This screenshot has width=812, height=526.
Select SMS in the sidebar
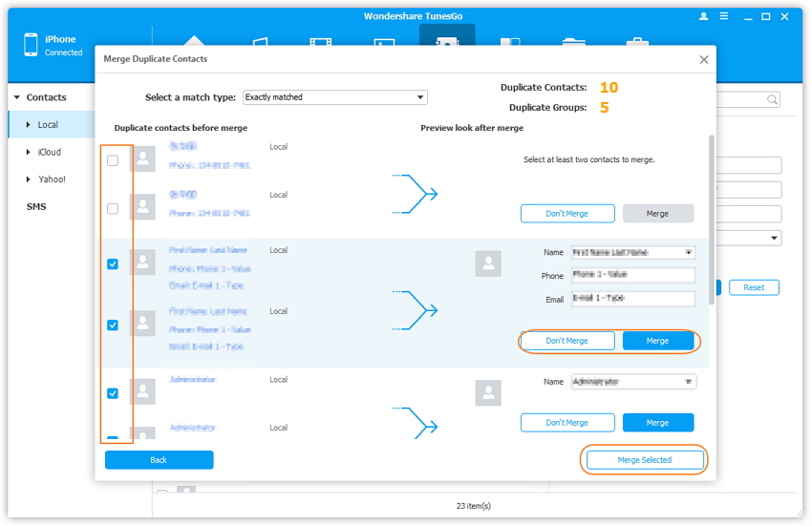point(36,206)
